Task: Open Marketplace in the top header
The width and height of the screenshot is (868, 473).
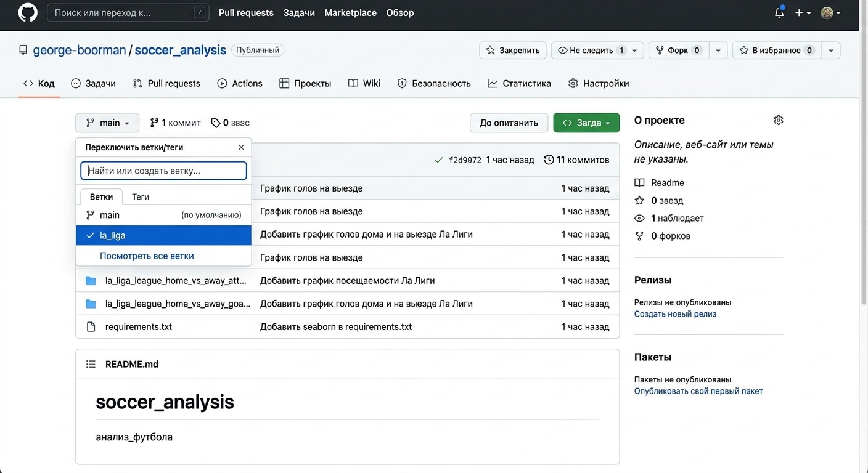Action: (x=350, y=13)
